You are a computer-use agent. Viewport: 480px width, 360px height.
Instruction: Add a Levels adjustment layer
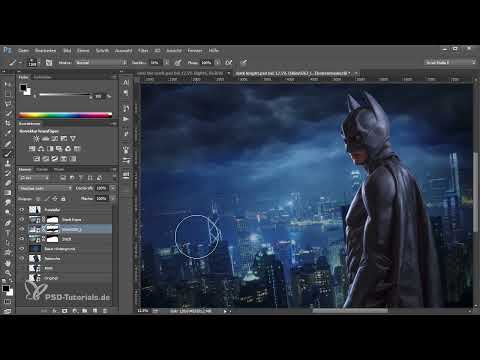pos(45,138)
